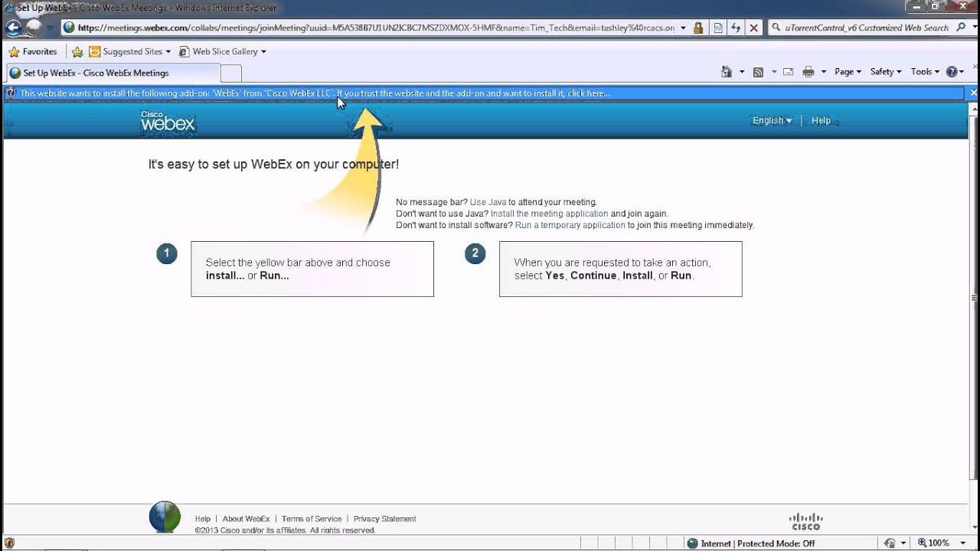Click Run a temporary application link
980x551 pixels.
pos(570,225)
